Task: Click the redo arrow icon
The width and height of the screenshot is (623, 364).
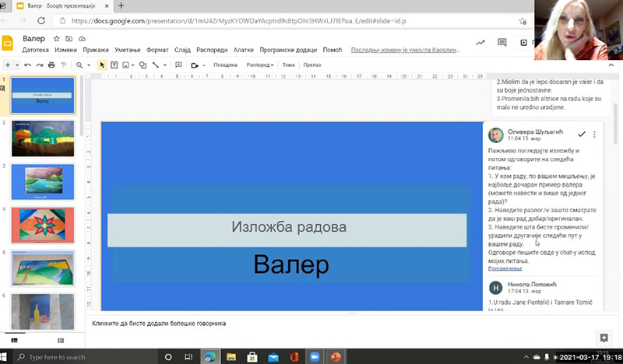Action: pyautogui.click(x=40, y=65)
